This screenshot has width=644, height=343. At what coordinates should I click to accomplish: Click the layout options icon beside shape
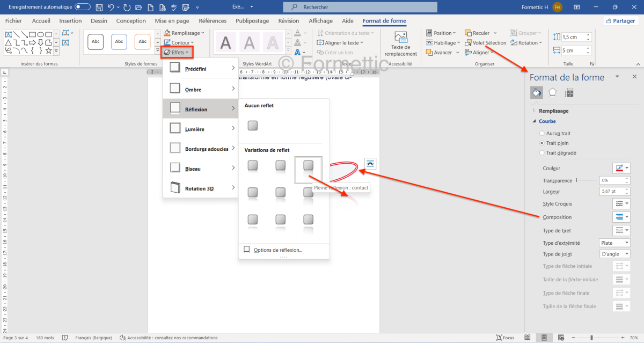(x=370, y=163)
